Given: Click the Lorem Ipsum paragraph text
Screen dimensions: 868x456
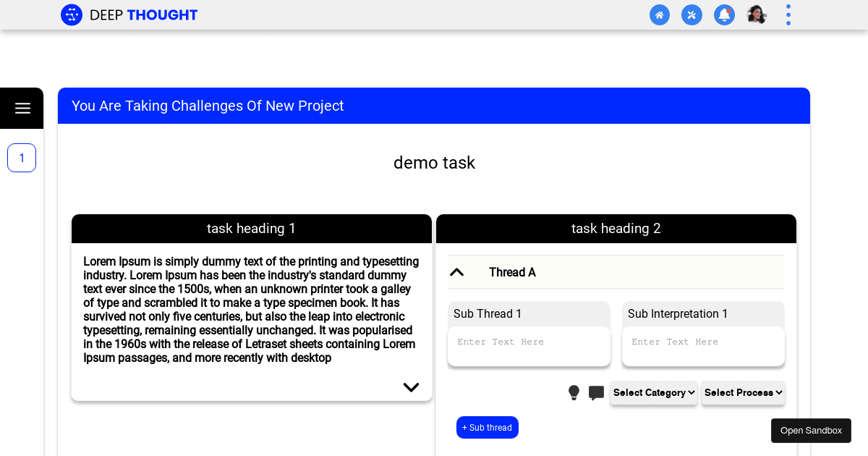Looking at the screenshot, I should (252, 310).
